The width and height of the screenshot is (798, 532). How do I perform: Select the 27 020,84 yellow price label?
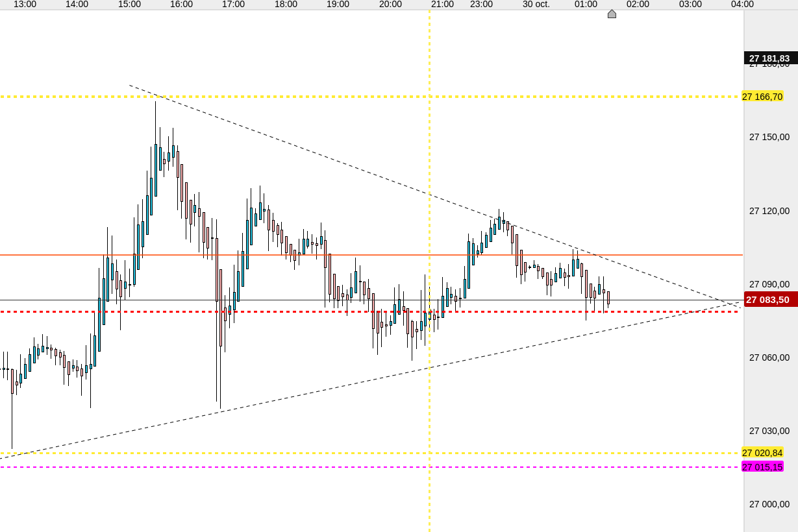point(762,453)
